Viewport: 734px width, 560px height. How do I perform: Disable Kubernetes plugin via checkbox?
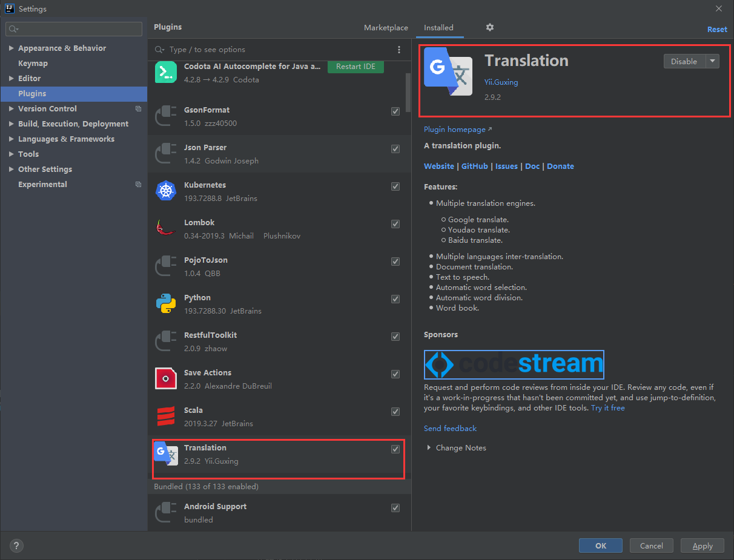[x=395, y=186]
